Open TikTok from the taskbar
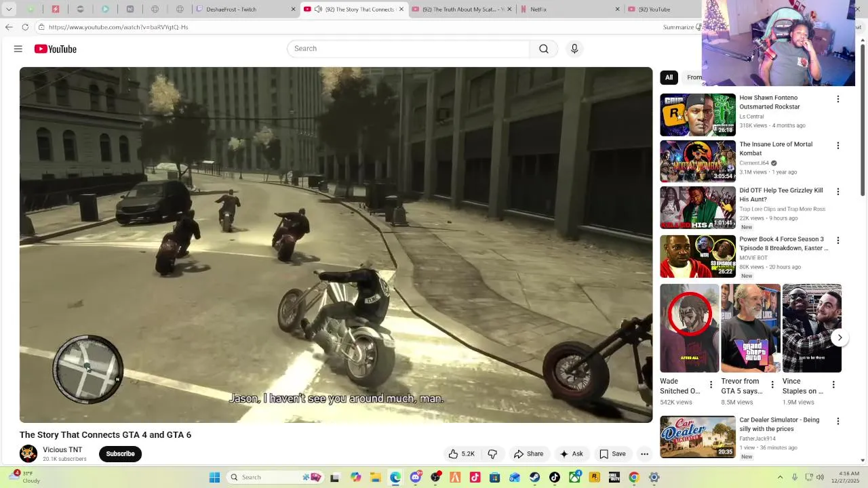 point(555,477)
